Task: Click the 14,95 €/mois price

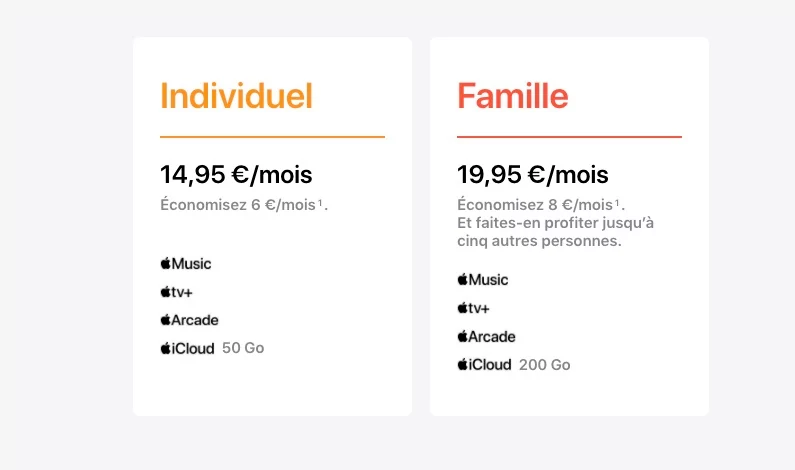Action: pyautogui.click(x=236, y=175)
